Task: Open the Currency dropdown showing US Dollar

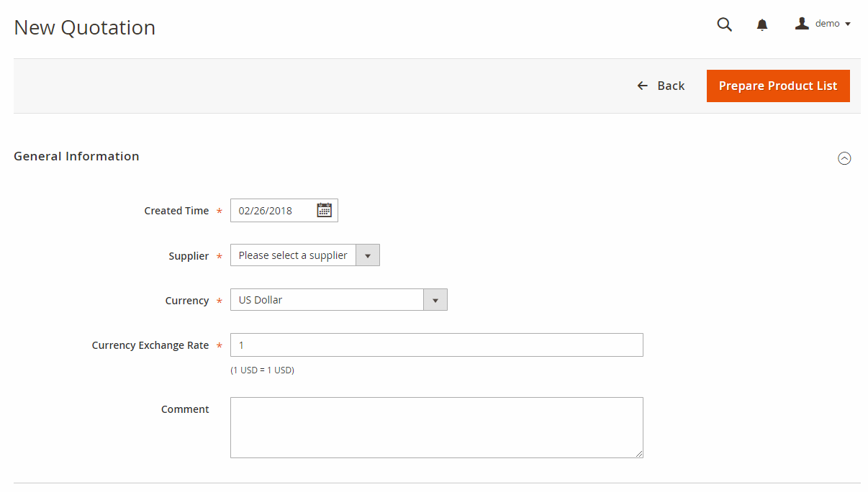Action: pos(339,300)
